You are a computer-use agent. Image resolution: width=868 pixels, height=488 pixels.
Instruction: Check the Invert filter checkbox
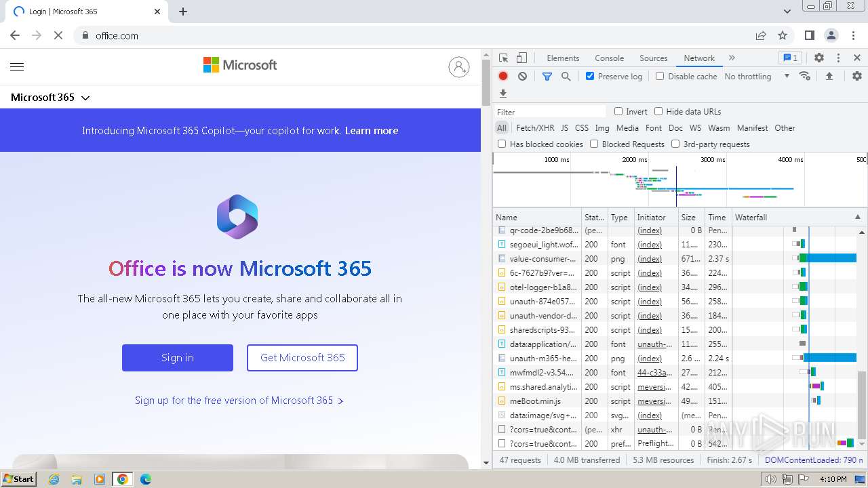point(618,111)
